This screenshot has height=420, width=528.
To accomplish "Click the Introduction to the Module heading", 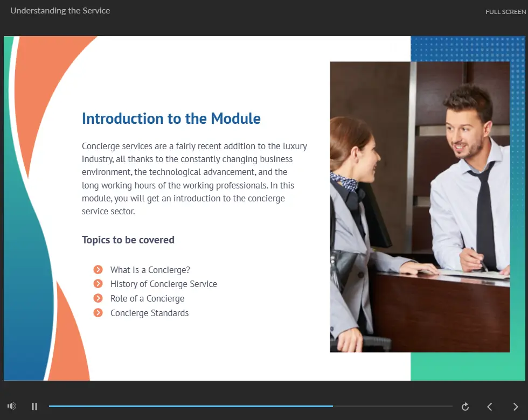I will tap(171, 119).
